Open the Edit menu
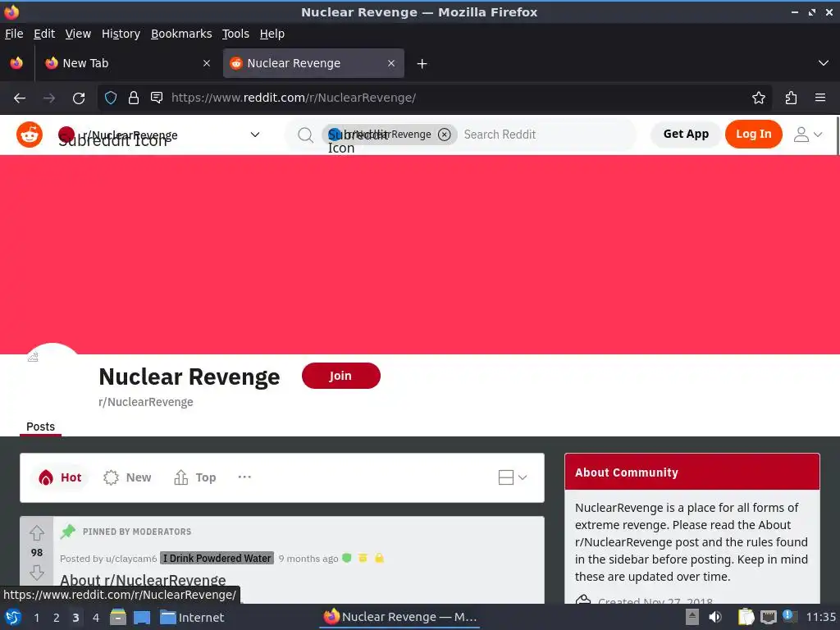 point(44,34)
